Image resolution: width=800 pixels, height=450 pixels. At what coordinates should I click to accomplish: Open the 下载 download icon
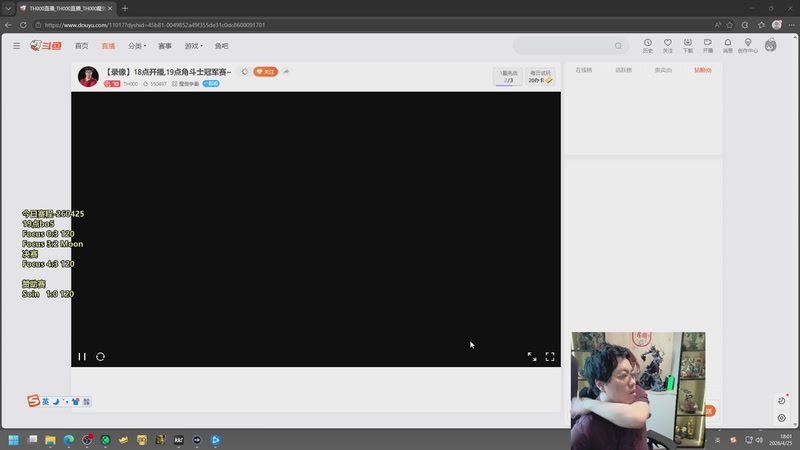click(x=688, y=45)
